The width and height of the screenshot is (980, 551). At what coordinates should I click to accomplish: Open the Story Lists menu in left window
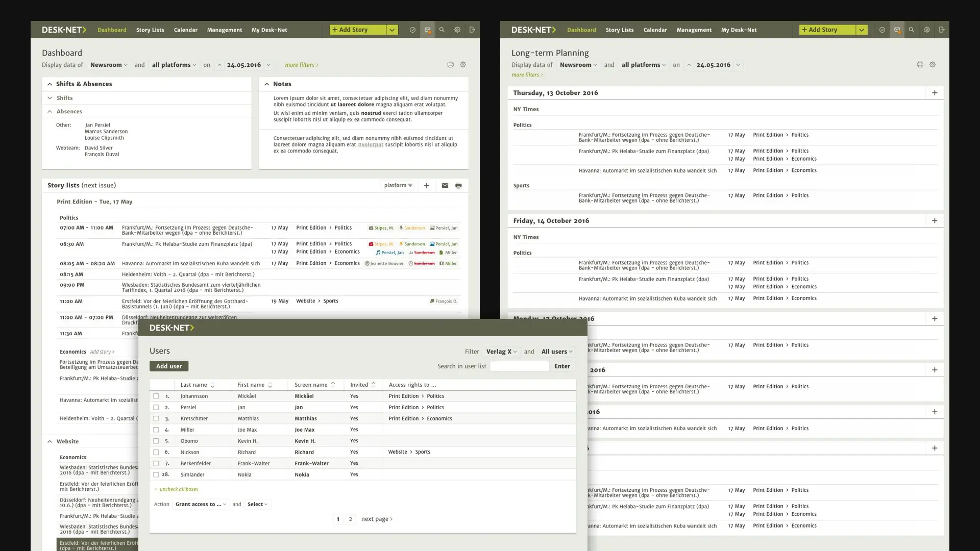tap(150, 30)
